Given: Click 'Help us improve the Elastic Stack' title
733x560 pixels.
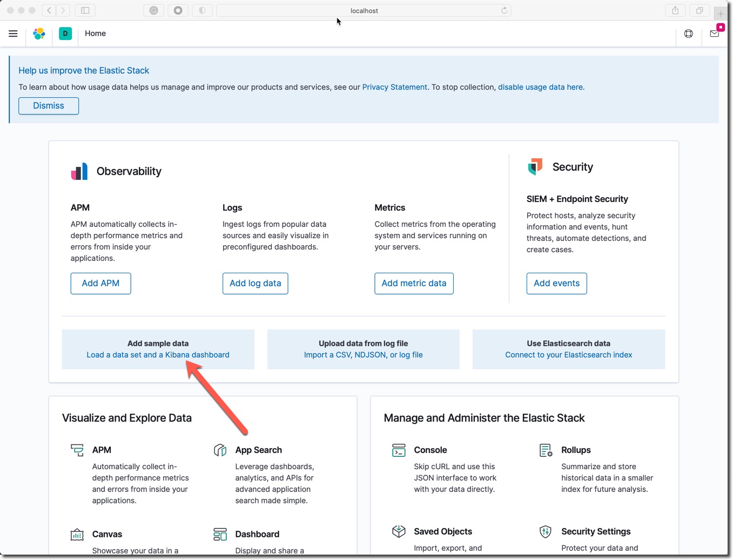Looking at the screenshot, I should pyautogui.click(x=84, y=70).
